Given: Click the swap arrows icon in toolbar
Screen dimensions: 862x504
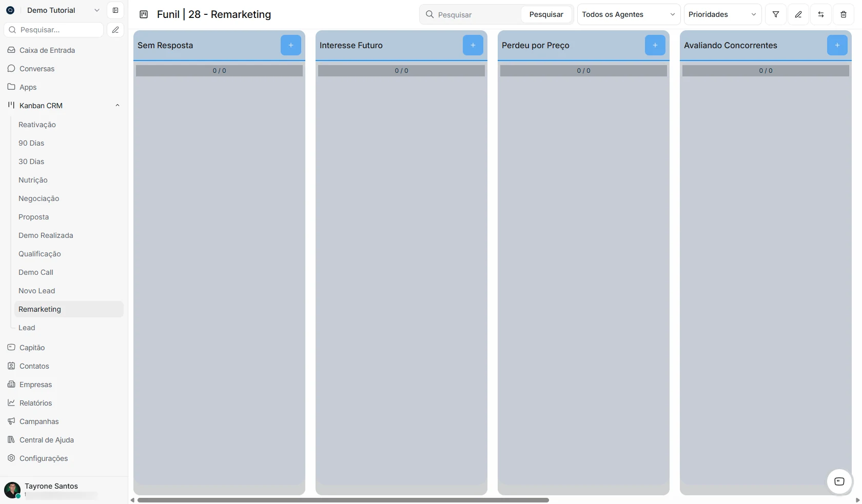Looking at the screenshot, I should (821, 14).
